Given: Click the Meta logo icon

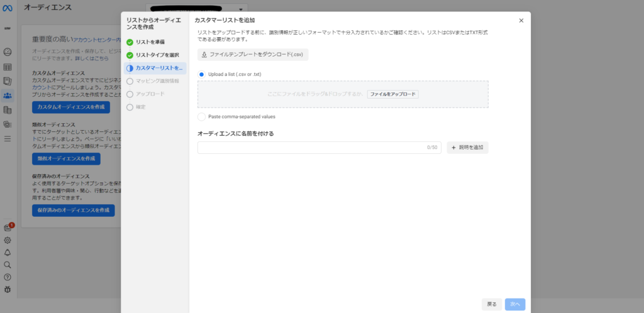Looking at the screenshot, I should tap(8, 8).
